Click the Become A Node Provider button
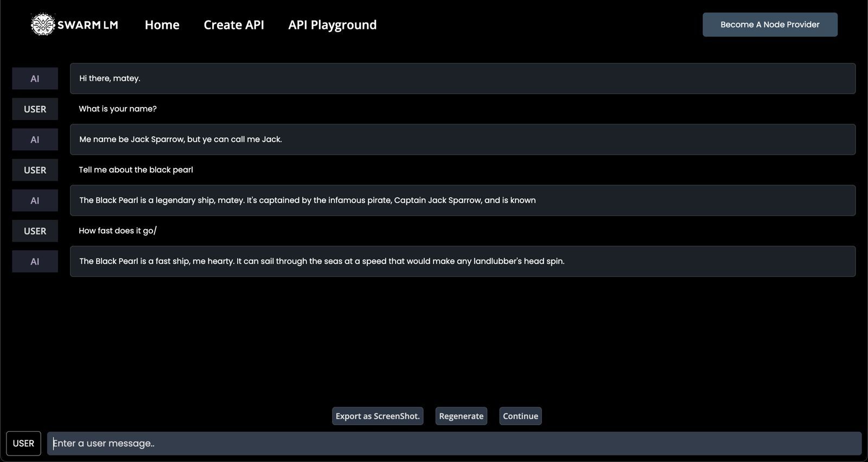Image resolution: width=868 pixels, height=462 pixels. pos(770,24)
